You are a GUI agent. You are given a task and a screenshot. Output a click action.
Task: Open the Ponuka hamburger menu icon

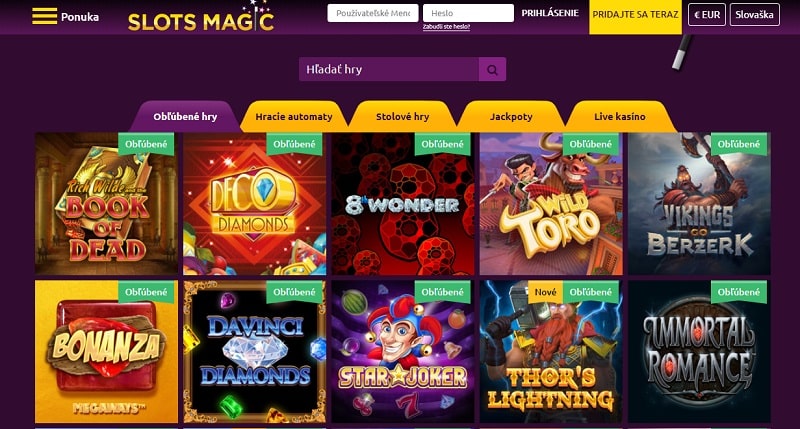coord(44,16)
